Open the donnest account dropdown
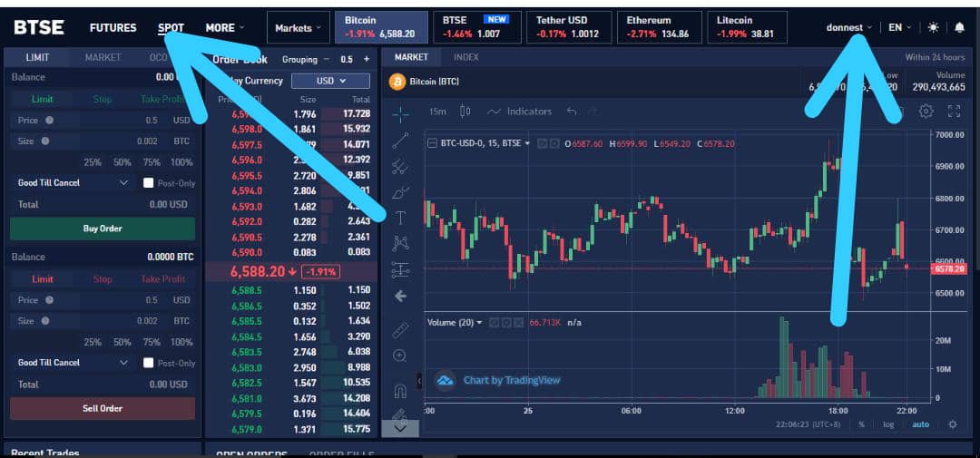This screenshot has width=980, height=458. 849,27
